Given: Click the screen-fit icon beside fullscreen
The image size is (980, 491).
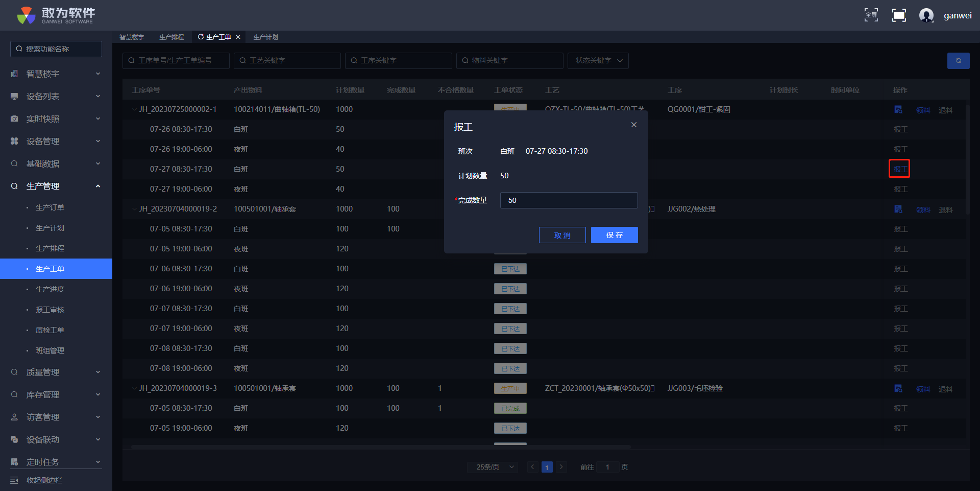Looking at the screenshot, I should tap(898, 15).
